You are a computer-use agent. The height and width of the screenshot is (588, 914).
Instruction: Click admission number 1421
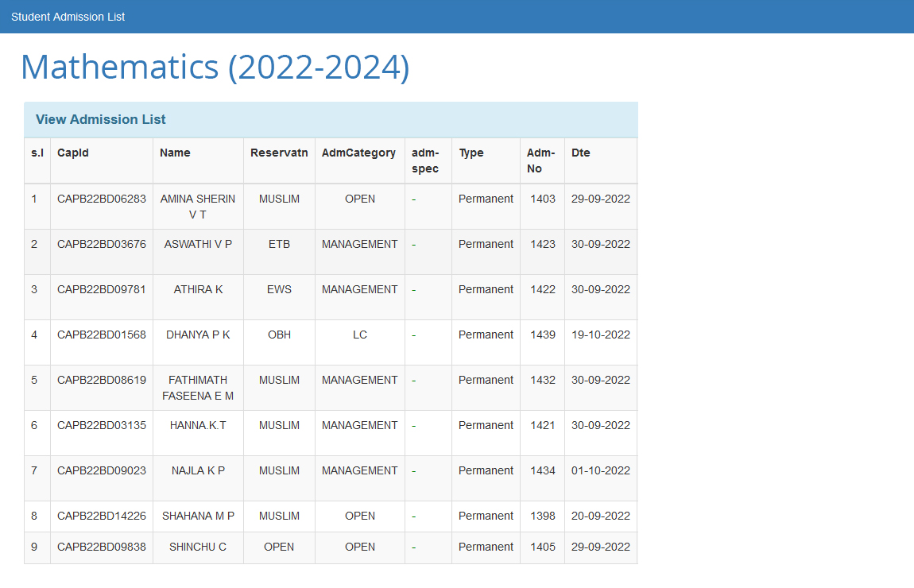tap(543, 425)
